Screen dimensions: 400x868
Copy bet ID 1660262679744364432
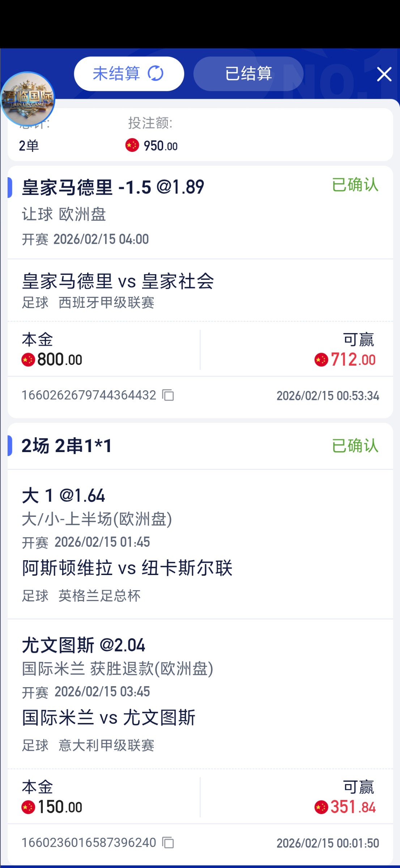pos(168,395)
